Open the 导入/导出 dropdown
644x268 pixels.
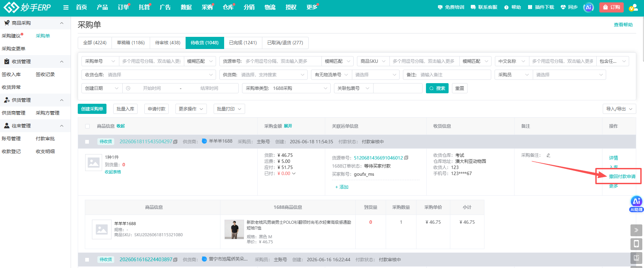pyautogui.click(x=619, y=109)
